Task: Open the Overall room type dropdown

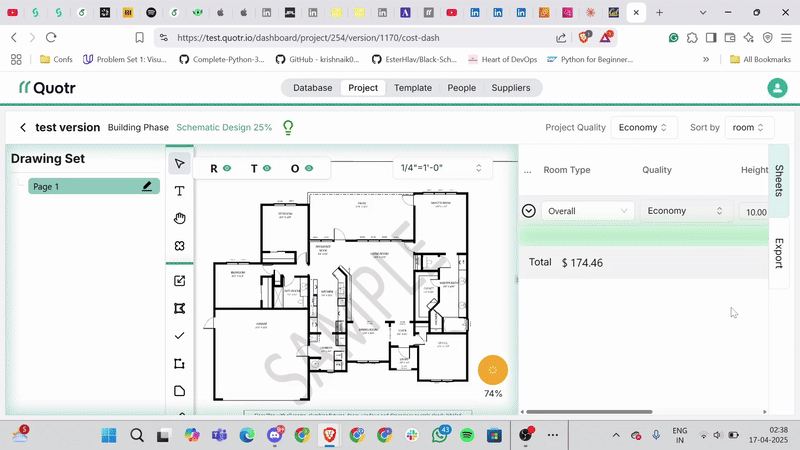Action: (x=587, y=211)
